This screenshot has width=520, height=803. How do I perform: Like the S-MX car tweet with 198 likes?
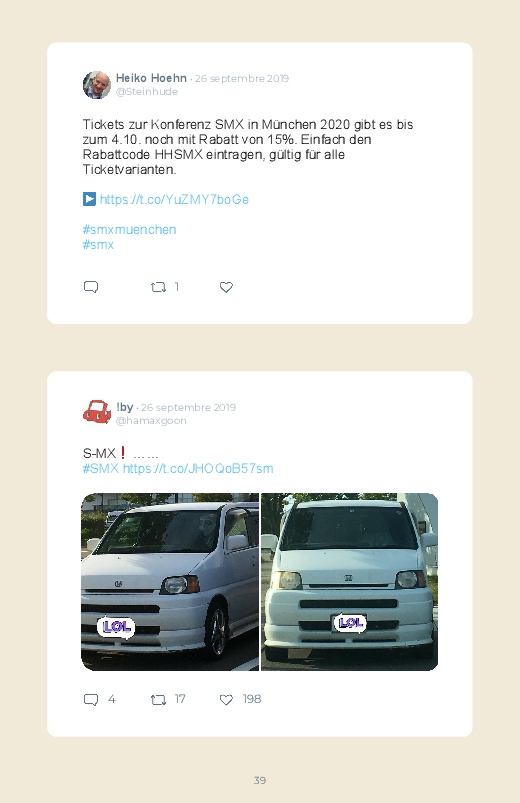click(x=226, y=700)
